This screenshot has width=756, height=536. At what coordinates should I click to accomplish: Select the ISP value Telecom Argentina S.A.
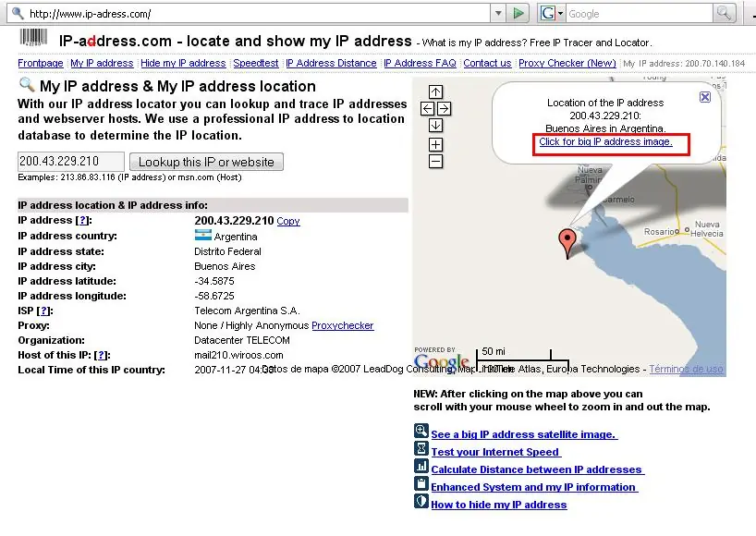coord(247,311)
